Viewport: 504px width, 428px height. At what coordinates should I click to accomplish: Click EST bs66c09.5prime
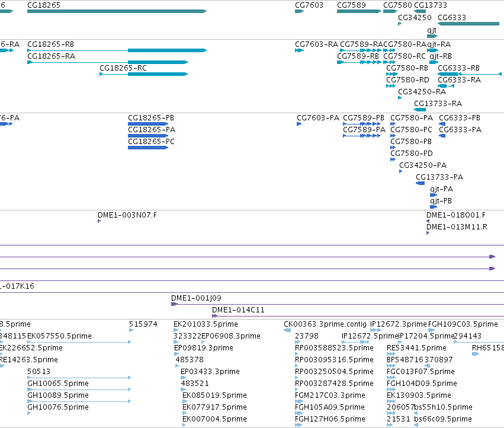point(442,419)
